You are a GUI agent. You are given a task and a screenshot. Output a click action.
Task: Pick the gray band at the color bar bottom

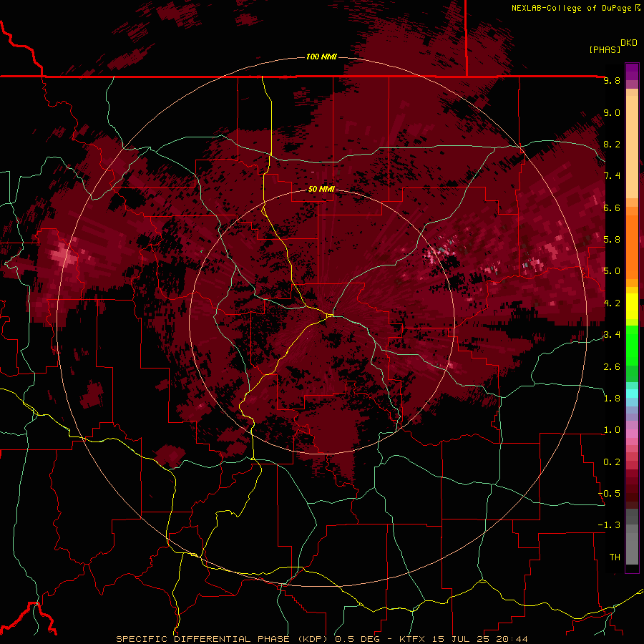tap(632, 550)
